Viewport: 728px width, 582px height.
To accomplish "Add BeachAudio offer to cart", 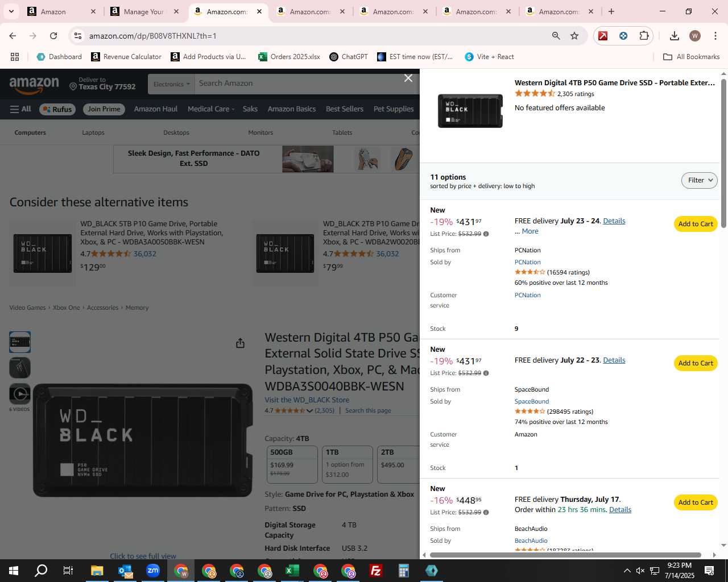I will tap(696, 502).
